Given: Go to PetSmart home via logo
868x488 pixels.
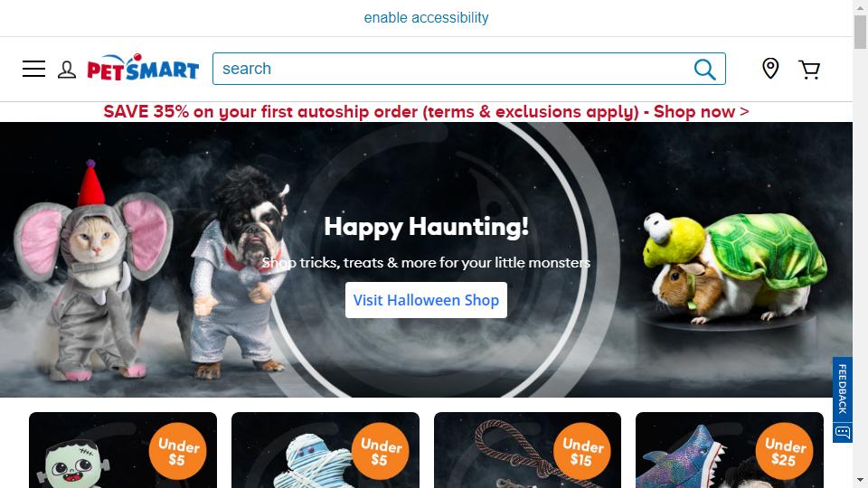Looking at the screenshot, I should [143, 68].
